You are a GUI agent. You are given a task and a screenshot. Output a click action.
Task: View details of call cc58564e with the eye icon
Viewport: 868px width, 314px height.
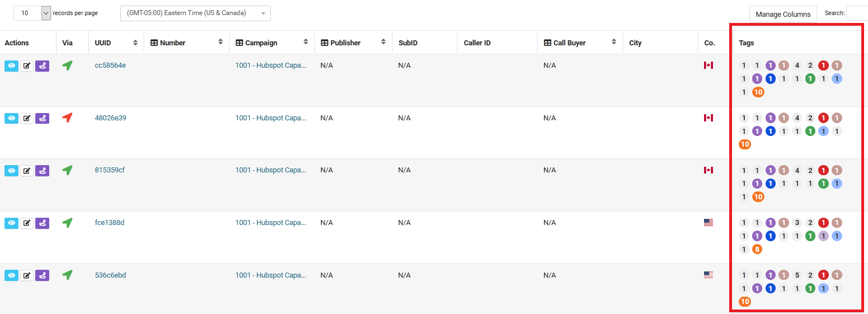coord(11,65)
